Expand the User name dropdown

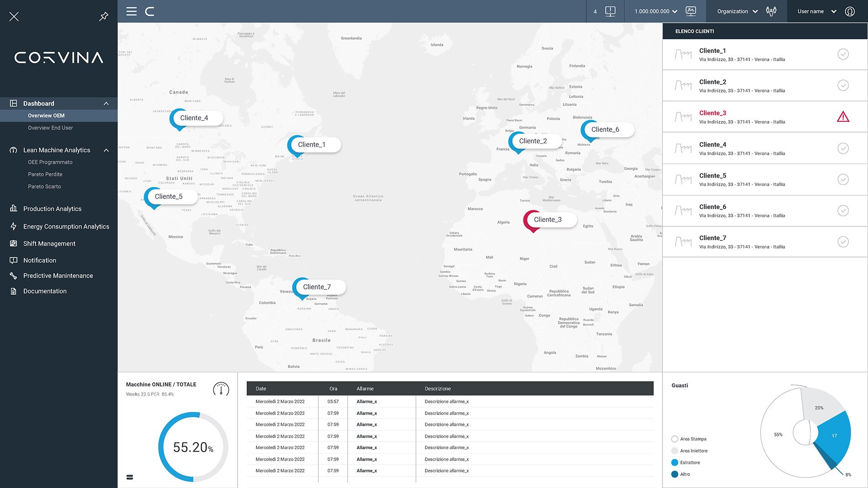[x=815, y=11]
